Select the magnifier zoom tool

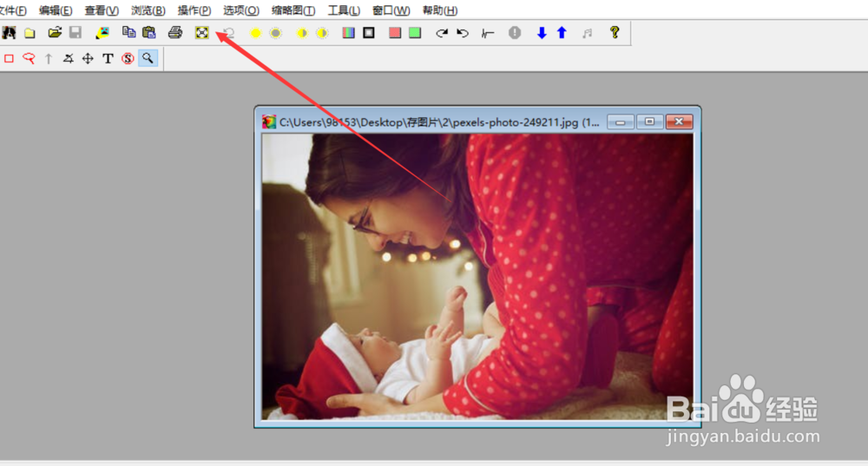click(x=148, y=58)
